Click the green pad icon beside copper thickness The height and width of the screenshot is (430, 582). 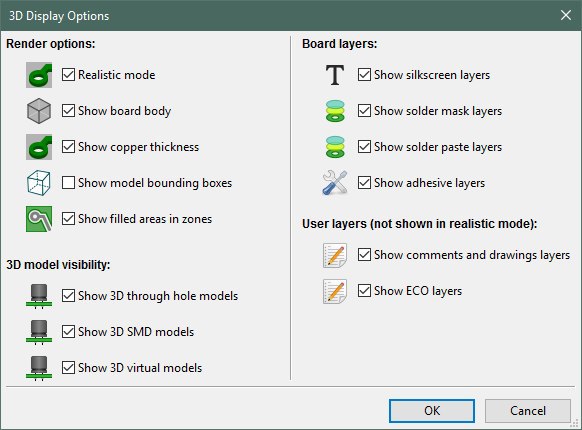click(x=39, y=147)
